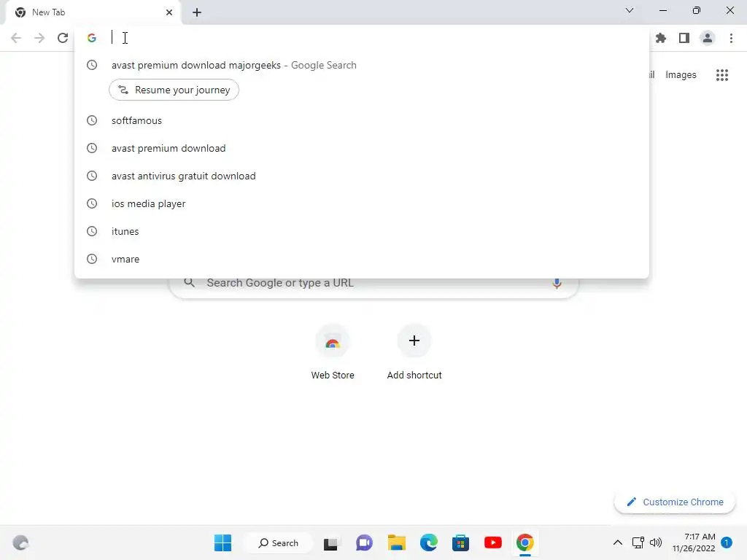Click the taskbar Search box
Viewport: 747px width, 560px height.
(x=279, y=542)
